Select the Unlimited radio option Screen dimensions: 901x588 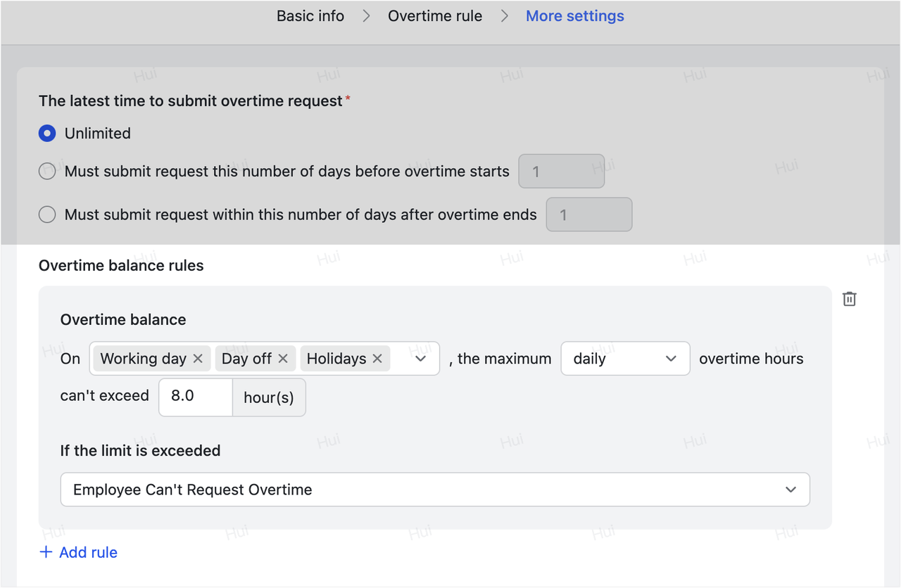(x=47, y=134)
